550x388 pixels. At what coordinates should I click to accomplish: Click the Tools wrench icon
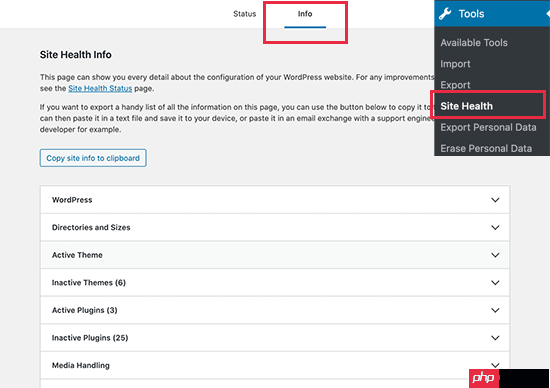[x=445, y=14]
